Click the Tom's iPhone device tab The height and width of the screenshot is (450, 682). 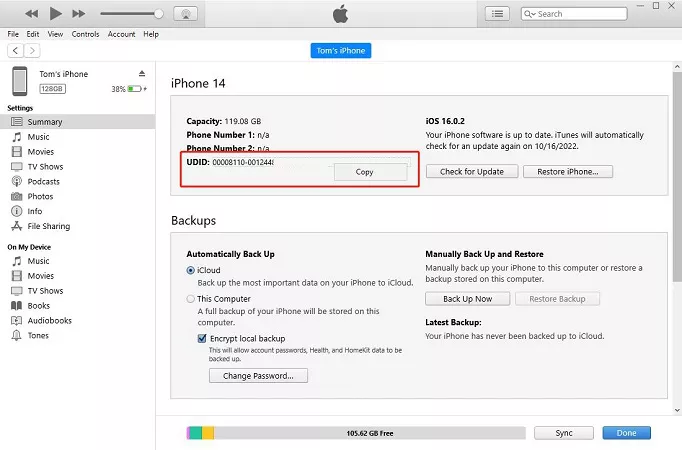340,51
